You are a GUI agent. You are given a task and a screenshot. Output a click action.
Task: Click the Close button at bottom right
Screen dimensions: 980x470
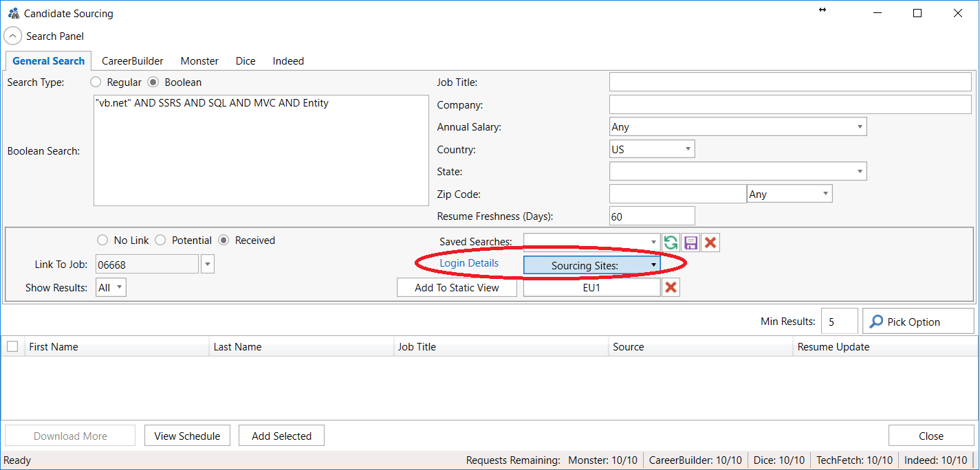coord(931,436)
